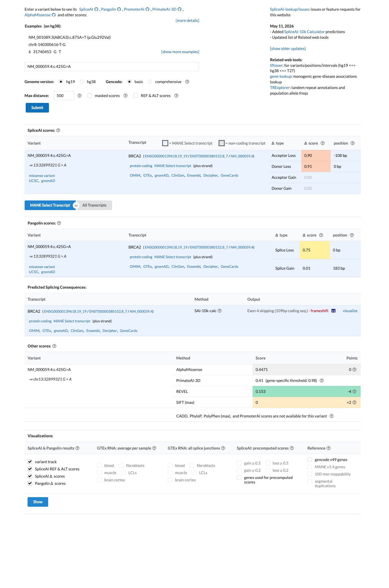Viewport: 389px width, 588px height.
Task: Click the help icon beside Pangolin position column
Action: pos(352,235)
